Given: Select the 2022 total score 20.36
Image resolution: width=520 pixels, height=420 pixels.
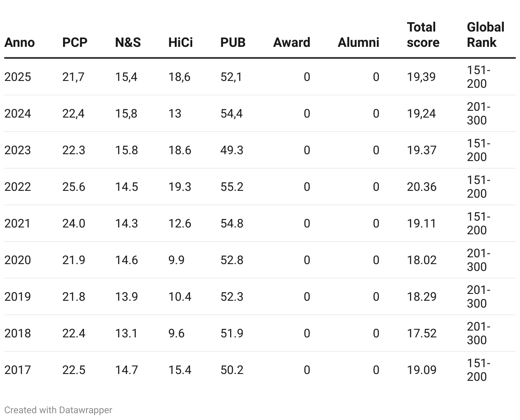Looking at the screenshot, I should (x=422, y=187).
